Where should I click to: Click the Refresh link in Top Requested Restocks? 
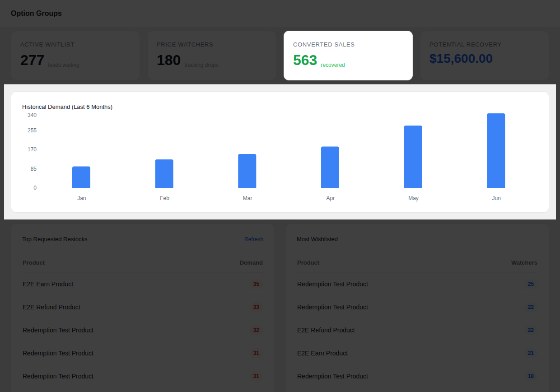pyautogui.click(x=253, y=239)
